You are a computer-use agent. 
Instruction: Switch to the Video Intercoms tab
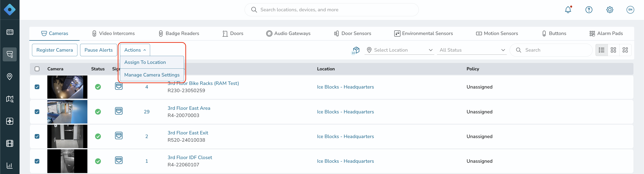click(x=113, y=33)
